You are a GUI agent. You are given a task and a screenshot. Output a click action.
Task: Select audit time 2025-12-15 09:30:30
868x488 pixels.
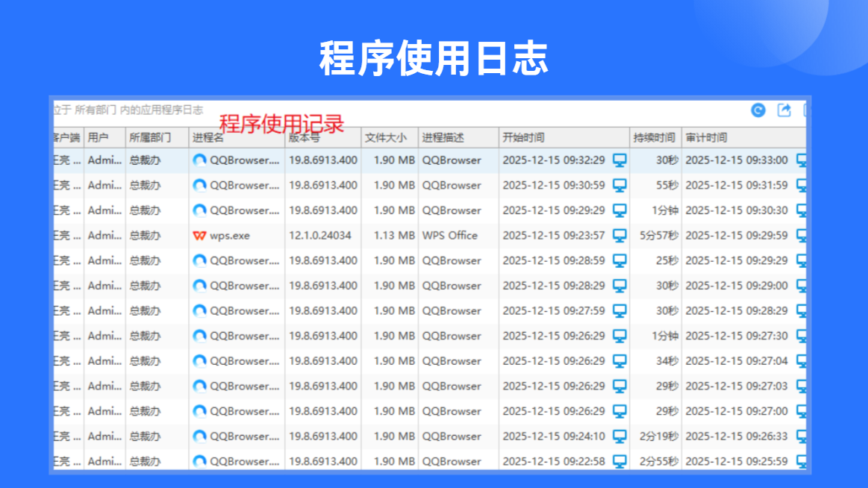736,211
